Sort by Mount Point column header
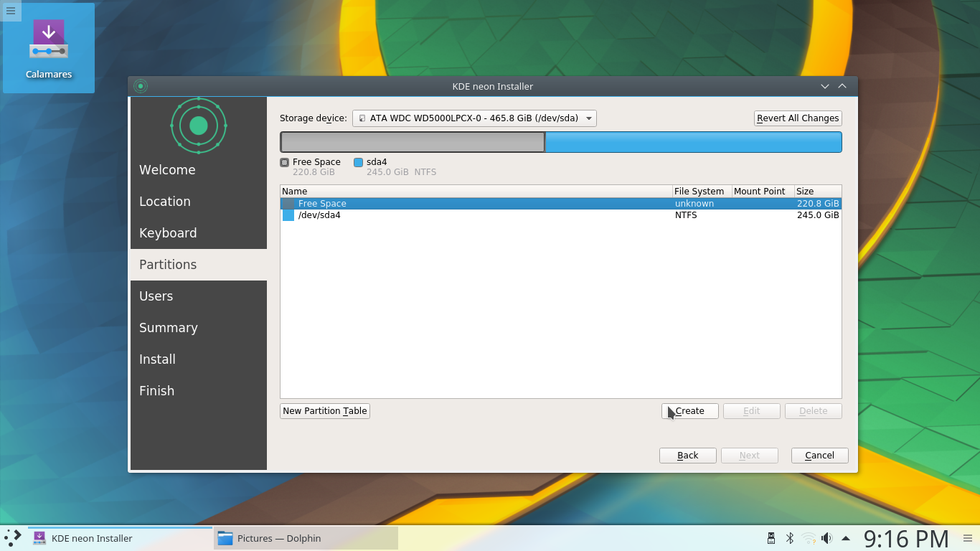The width and height of the screenshot is (980, 551). pyautogui.click(x=763, y=192)
